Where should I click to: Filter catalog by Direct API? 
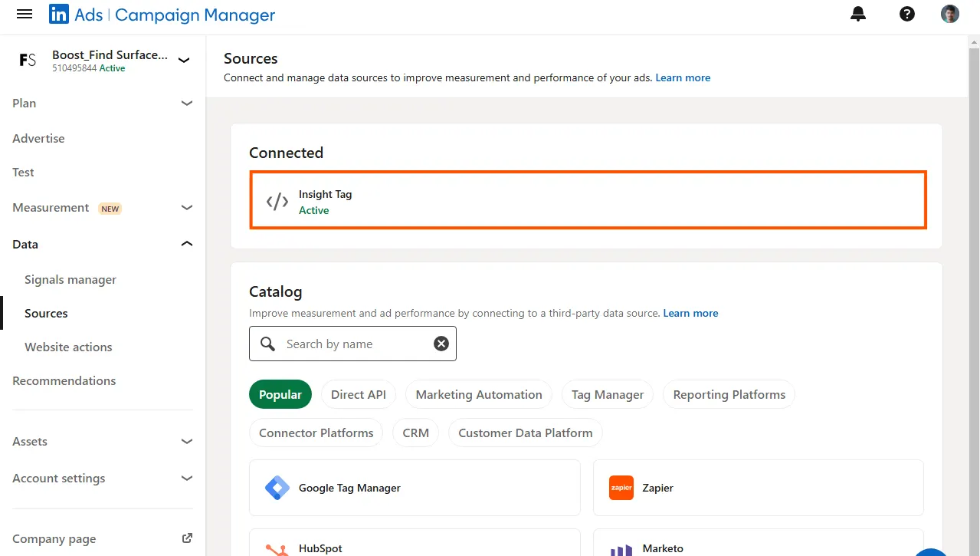359,394
